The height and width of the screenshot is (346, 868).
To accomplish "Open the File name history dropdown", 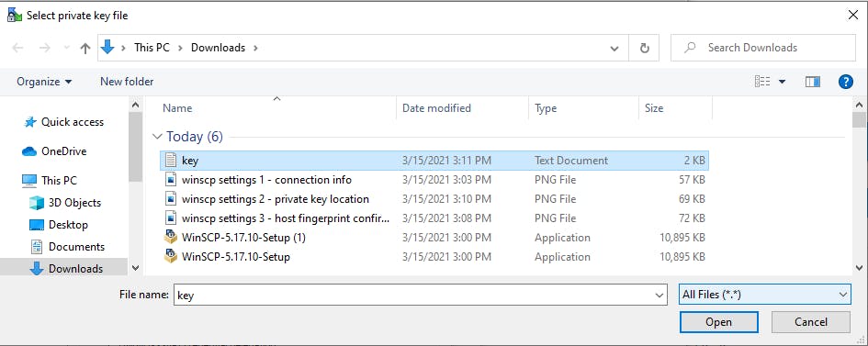I will pyautogui.click(x=659, y=296).
